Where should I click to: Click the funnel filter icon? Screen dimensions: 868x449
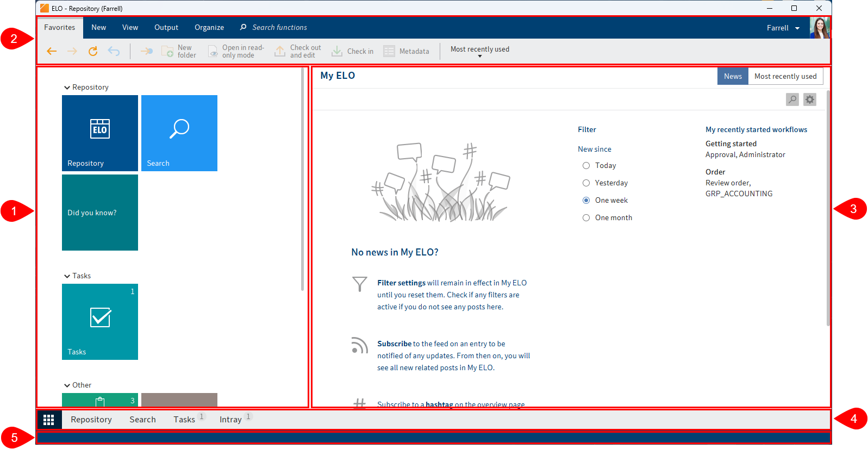click(x=359, y=284)
